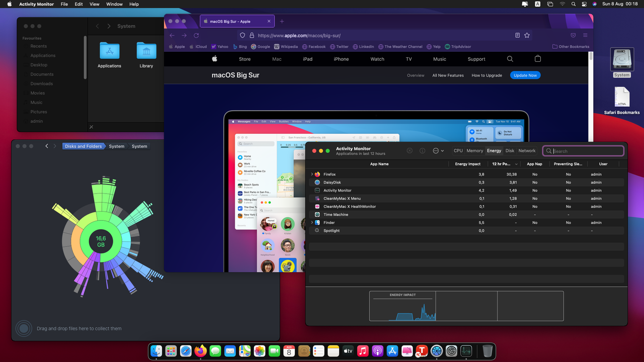Open the Firefox tracking protection shield icon
Image resolution: width=644 pixels, height=362 pixels.
(x=243, y=36)
